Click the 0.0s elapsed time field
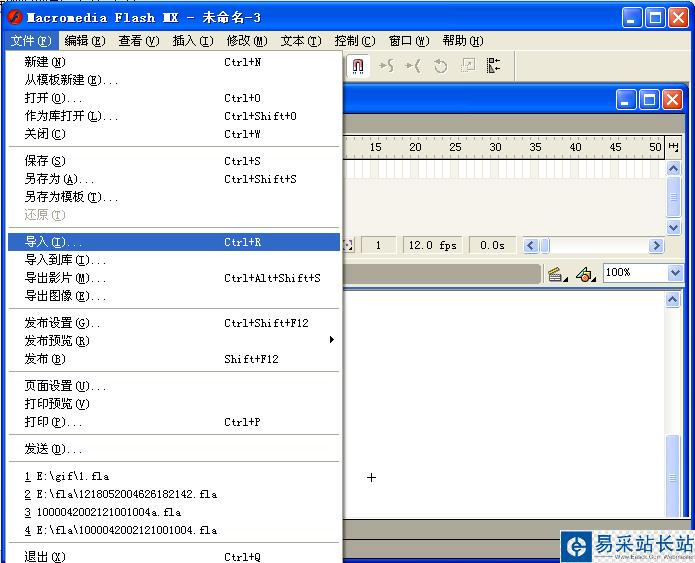 492,245
